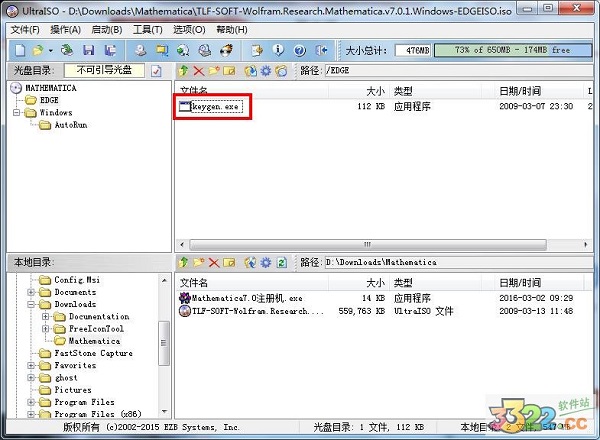Click the 476MB total size field
The width and height of the screenshot is (600, 440).
pyautogui.click(x=413, y=50)
